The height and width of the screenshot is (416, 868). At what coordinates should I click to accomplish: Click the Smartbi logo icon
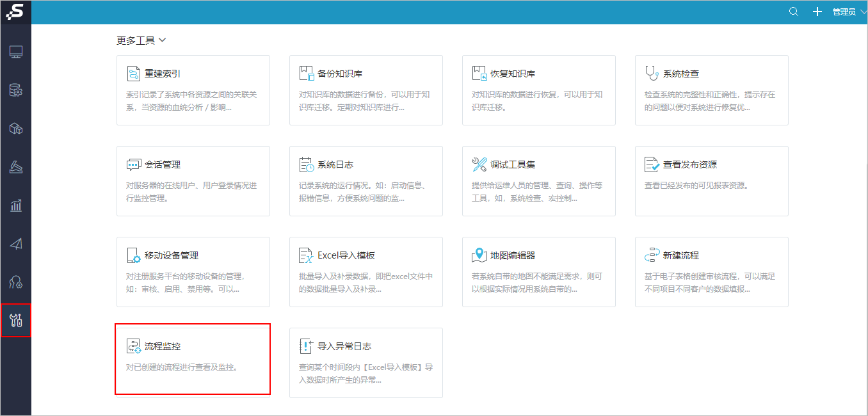coord(15,12)
